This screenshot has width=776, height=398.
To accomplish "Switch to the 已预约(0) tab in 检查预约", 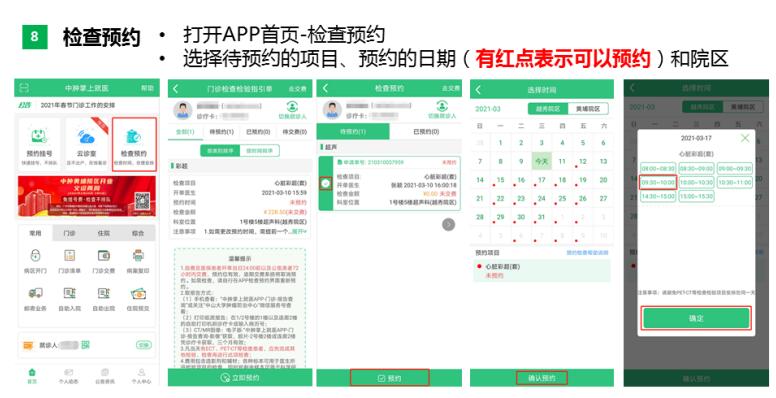I will [426, 131].
